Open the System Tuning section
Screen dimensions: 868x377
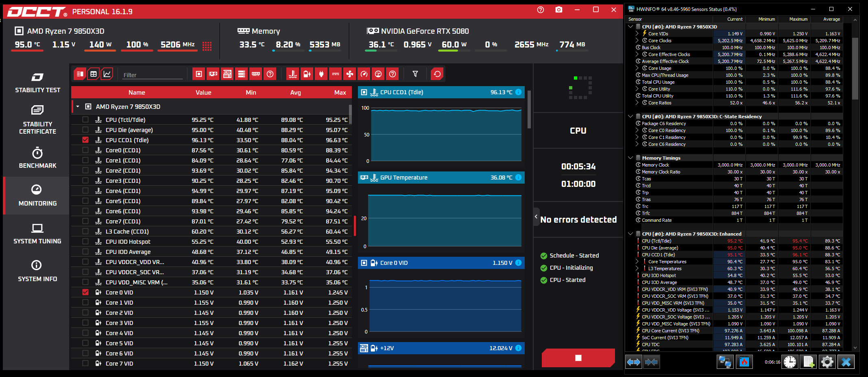pos(37,234)
